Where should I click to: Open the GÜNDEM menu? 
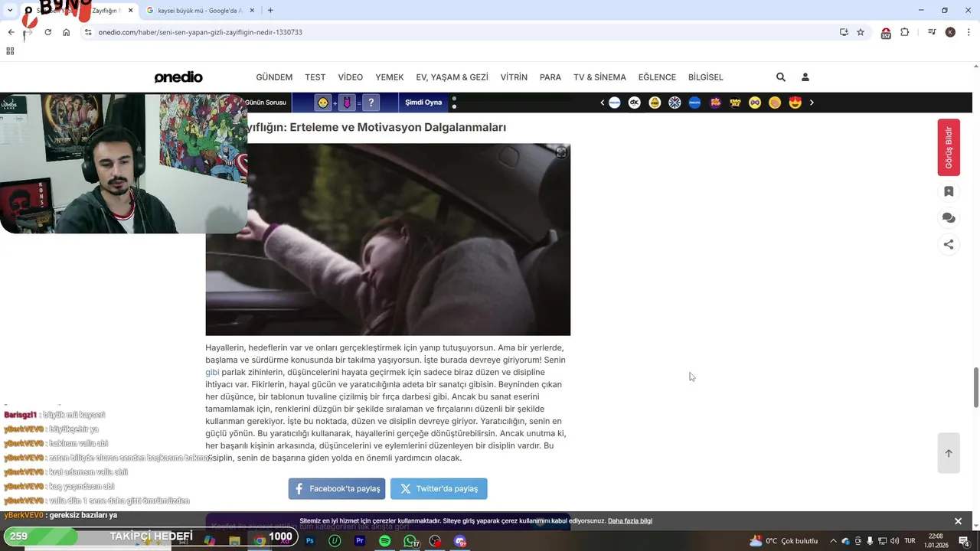(x=274, y=77)
